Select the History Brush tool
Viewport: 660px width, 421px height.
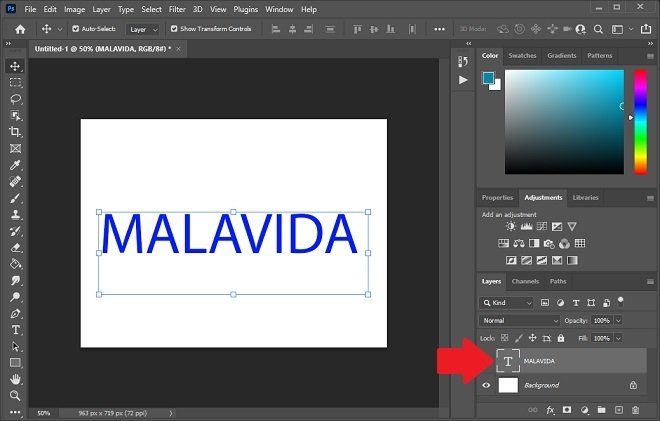coord(15,231)
